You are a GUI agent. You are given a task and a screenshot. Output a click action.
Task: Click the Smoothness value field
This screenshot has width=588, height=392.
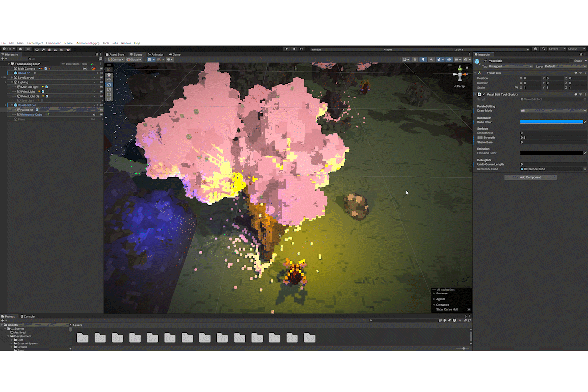pyautogui.click(x=553, y=133)
